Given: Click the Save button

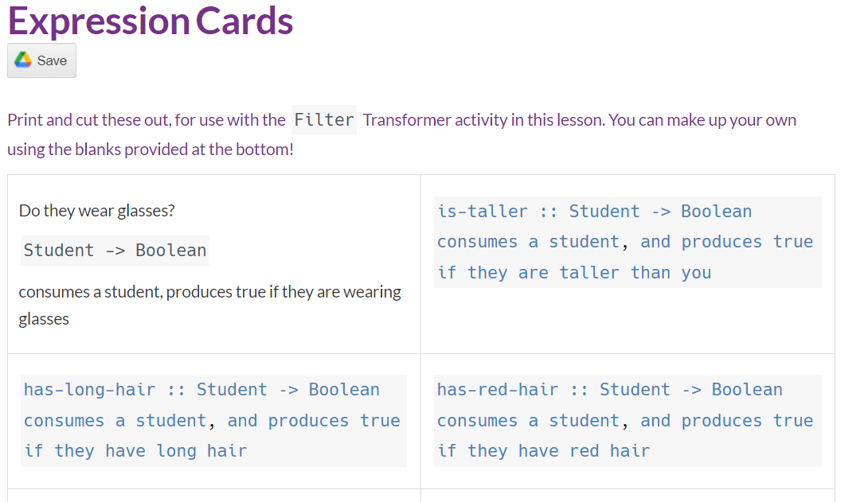Looking at the screenshot, I should tap(41, 60).
